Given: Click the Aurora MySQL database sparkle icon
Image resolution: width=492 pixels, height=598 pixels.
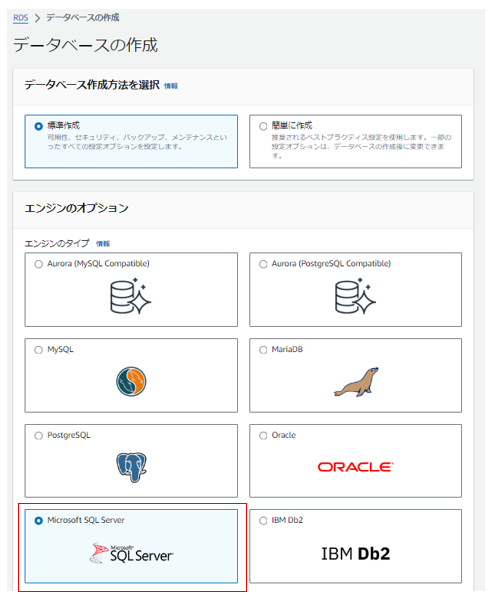Looking at the screenshot, I should point(130,296).
